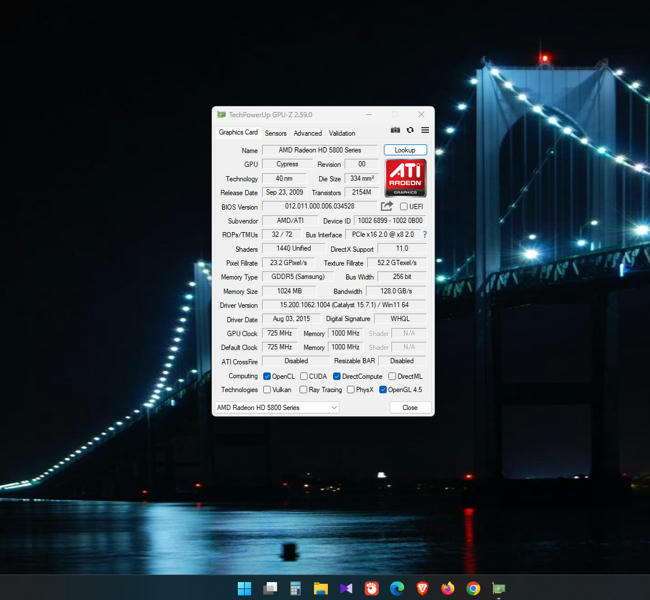Click the BIOS Version value field

click(319, 207)
